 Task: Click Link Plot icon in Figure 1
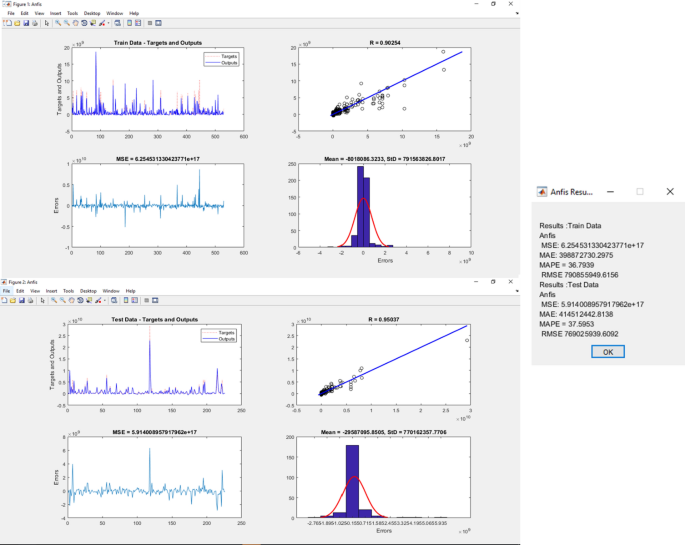click(x=118, y=23)
